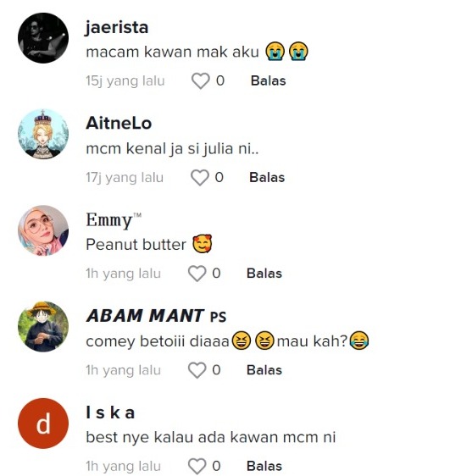
Task: Like AitneLo's comment with the heart icon
Action: tap(199, 177)
